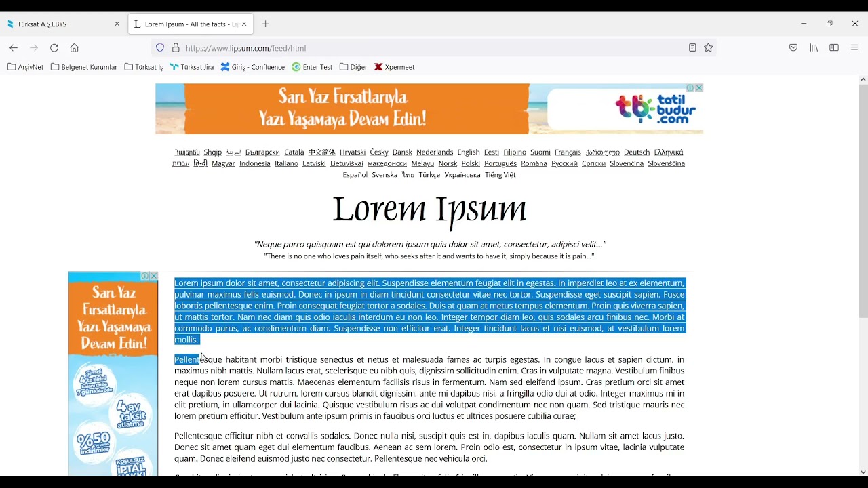Switch language to Magyar

[x=223, y=163]
